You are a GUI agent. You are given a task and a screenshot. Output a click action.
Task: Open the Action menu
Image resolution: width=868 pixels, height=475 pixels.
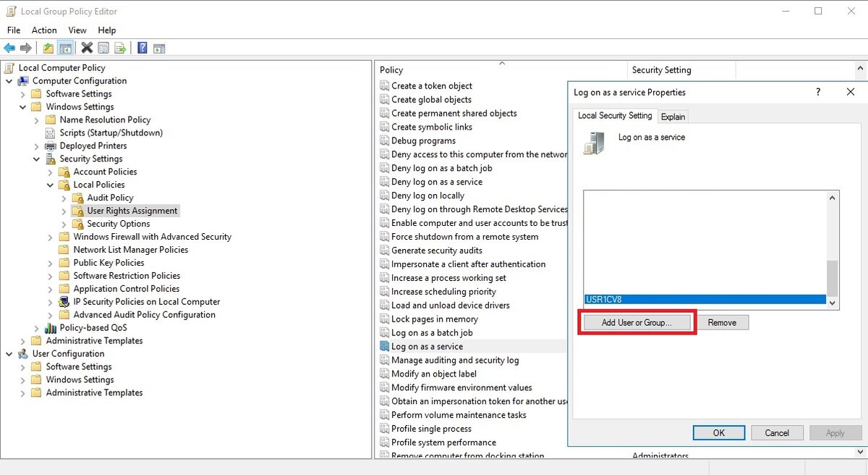click(44, 30)
